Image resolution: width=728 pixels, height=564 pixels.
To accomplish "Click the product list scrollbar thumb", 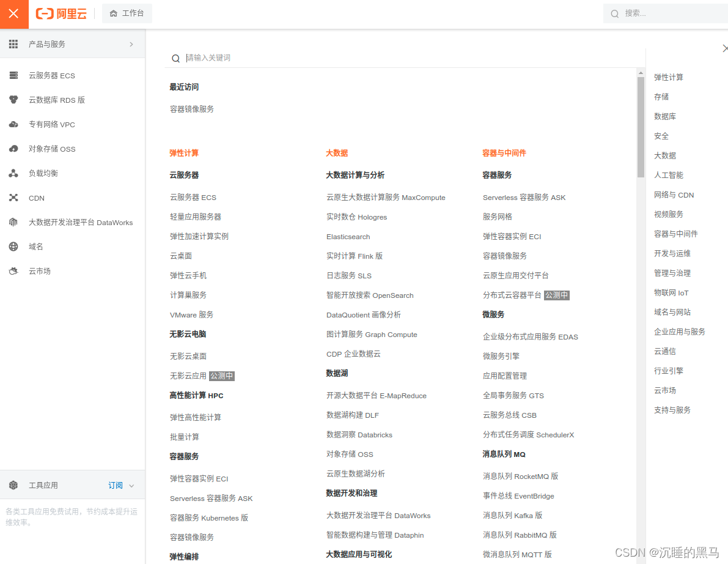I will [x=641, y=127].
